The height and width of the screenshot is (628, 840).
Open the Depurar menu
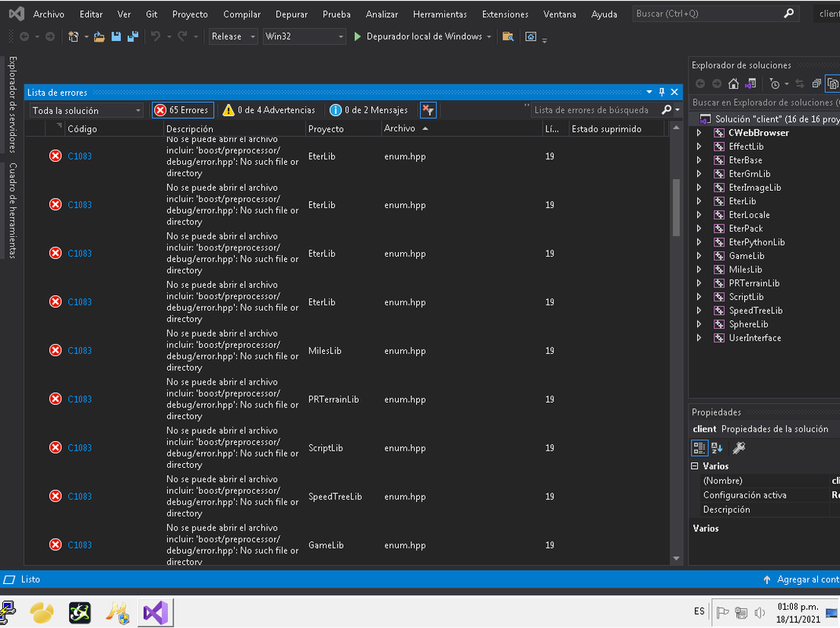point(291,14)
